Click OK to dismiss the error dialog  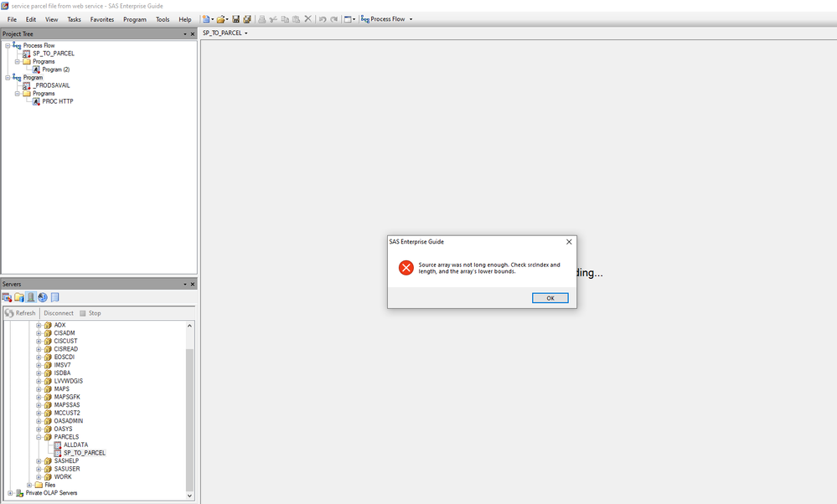[550, 297]
